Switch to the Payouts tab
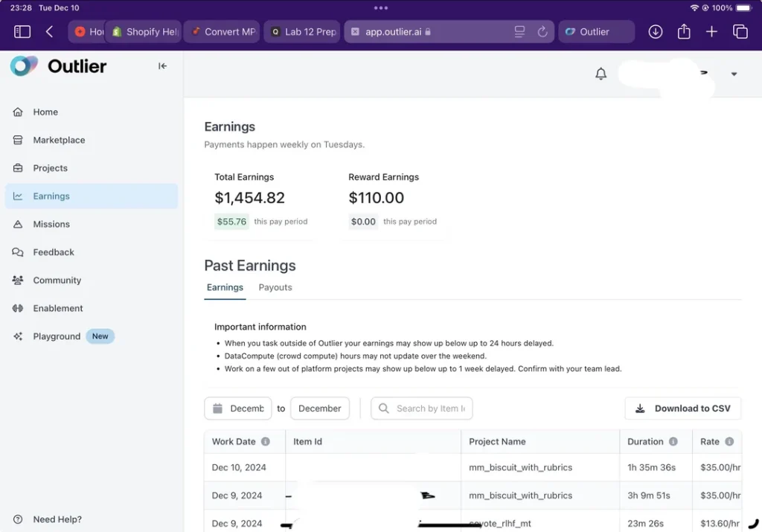Screen dimensions: 762x532 click(275, 287)
